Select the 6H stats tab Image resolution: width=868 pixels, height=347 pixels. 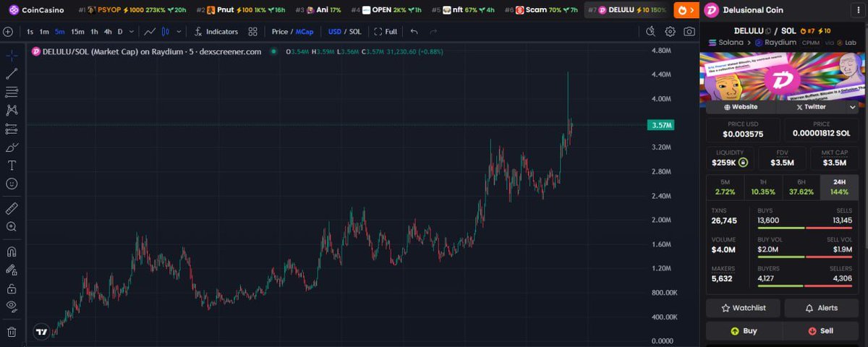[x=801, y=187]
